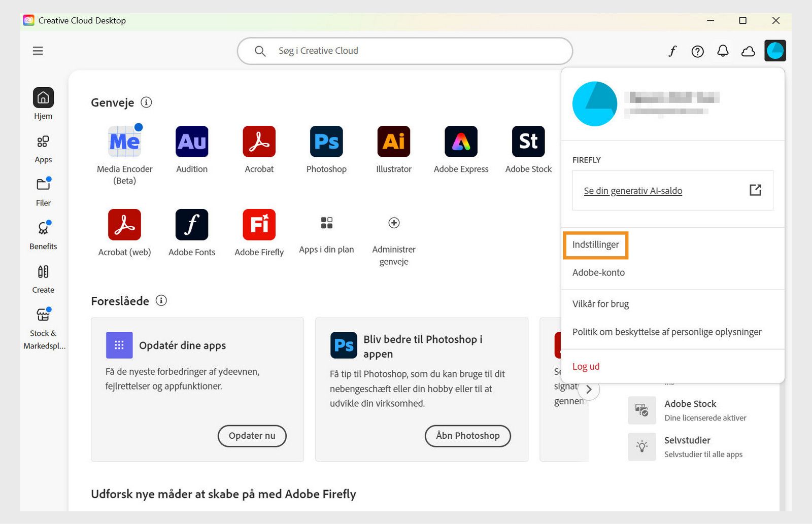Viewport: 812px width, 524px height.
Task: Click the notifications bell icon
Action: coord(723,51)
